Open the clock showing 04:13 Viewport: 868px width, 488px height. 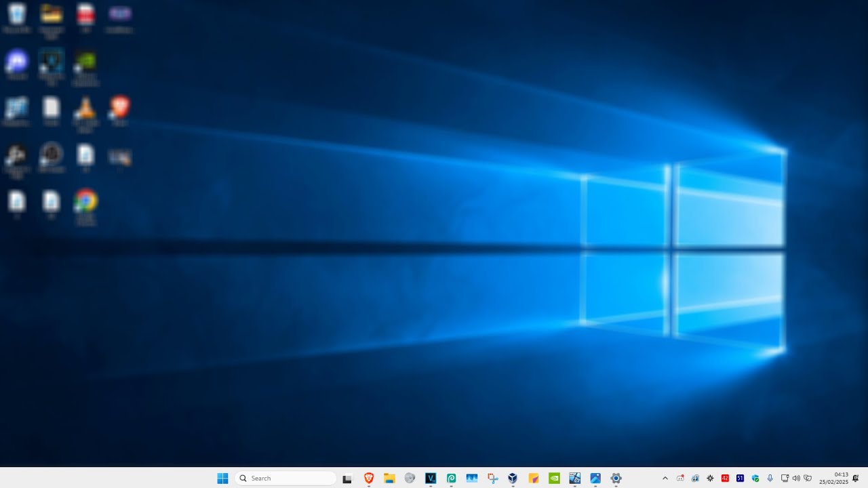click(834, 479)
